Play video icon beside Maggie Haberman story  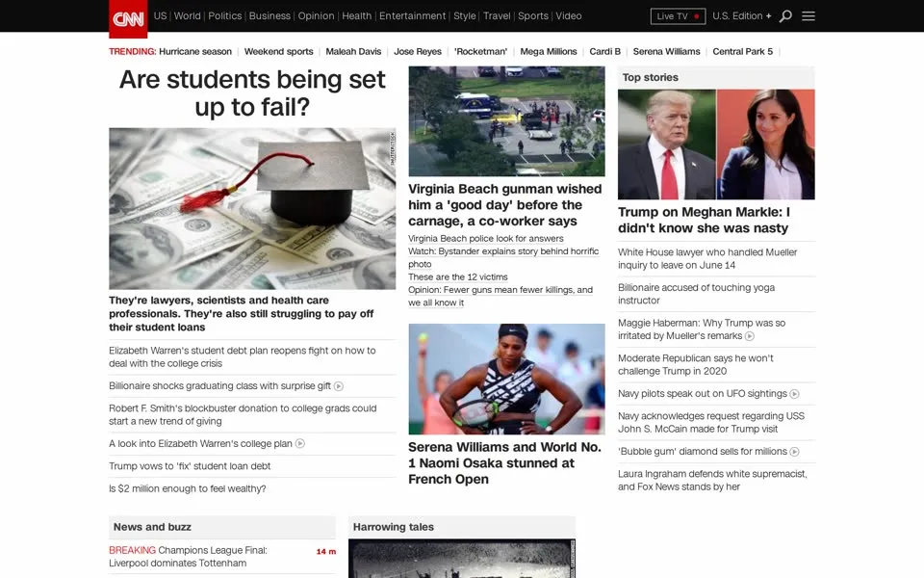coord(750,336)
